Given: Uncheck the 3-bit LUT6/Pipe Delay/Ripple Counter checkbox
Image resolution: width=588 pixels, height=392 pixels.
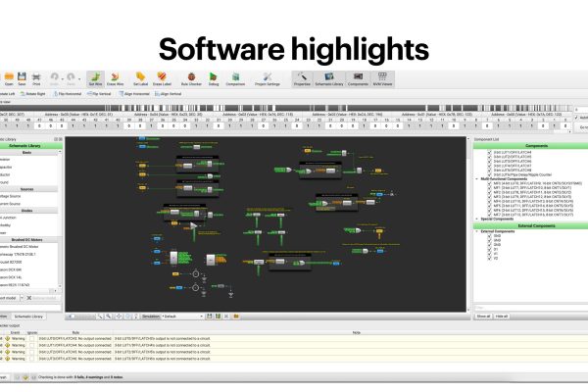Looking at the screenshot, I should [489, 174].
